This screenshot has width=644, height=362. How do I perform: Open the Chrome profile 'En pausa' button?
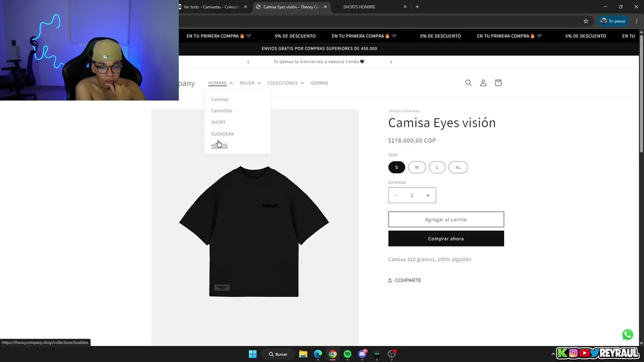pyautogui.click(x=613, y=21)
